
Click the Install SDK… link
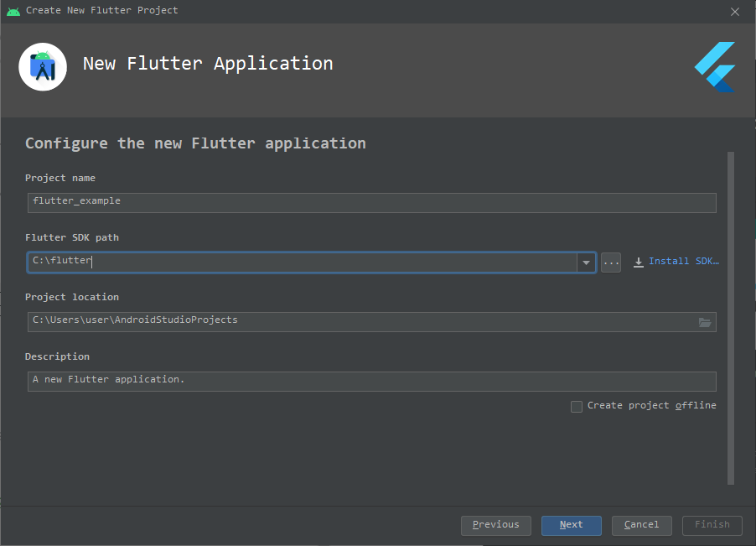click(683, 261)
